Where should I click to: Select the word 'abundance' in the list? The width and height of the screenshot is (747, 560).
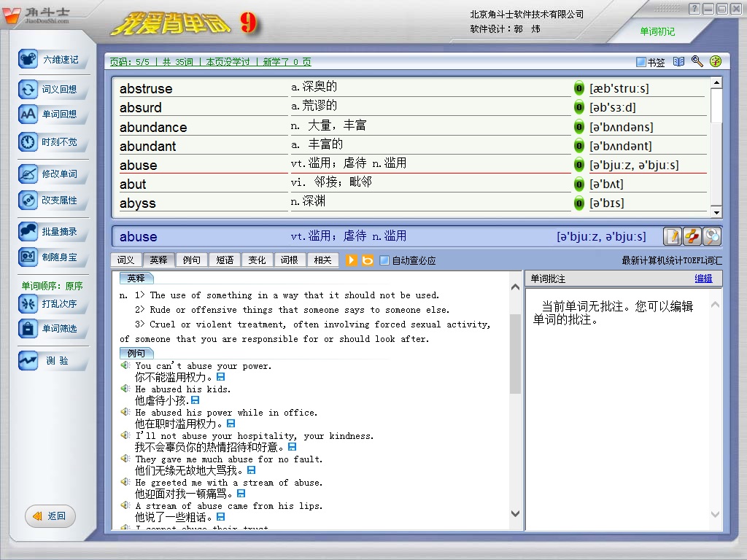(x=153, y=127)
